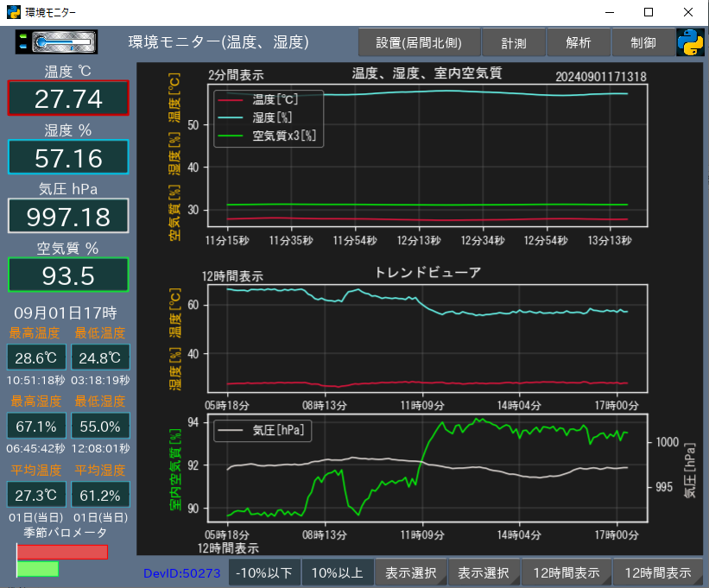
Task: Click the sensor device image at top-left
Action: coord(56,41)
